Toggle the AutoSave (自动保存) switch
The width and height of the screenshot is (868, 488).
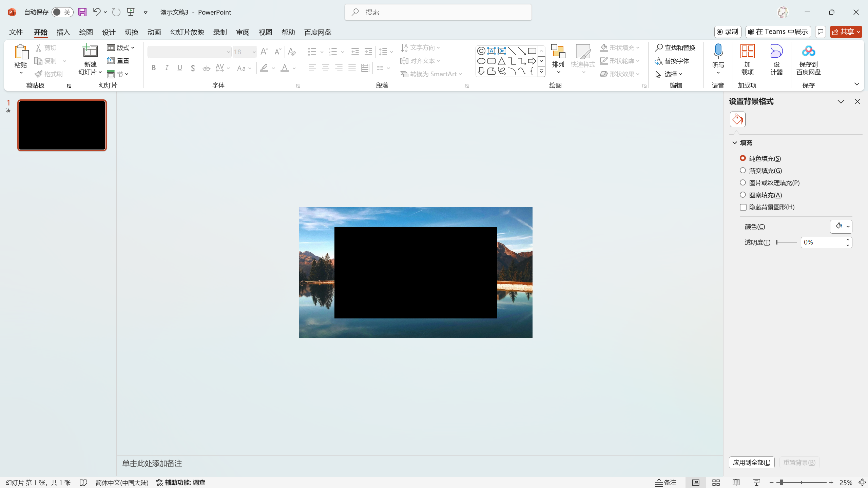tap(62, 12)
